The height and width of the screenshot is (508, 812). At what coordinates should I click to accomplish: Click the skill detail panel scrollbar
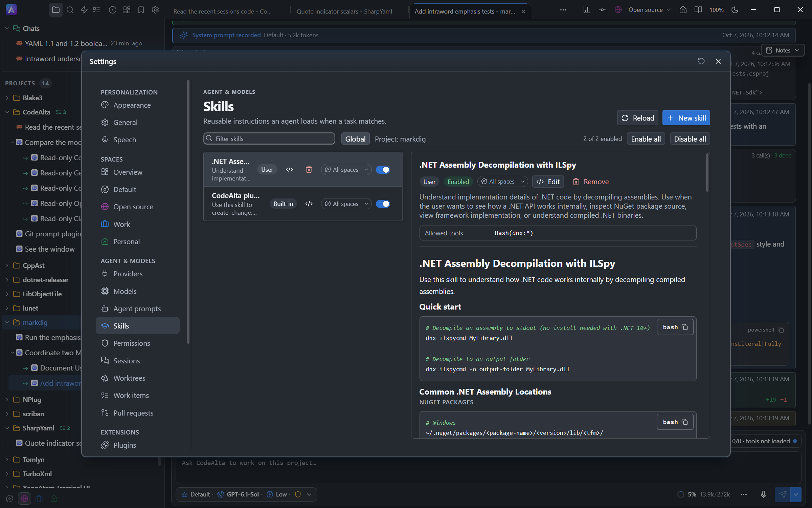[707, 173]
